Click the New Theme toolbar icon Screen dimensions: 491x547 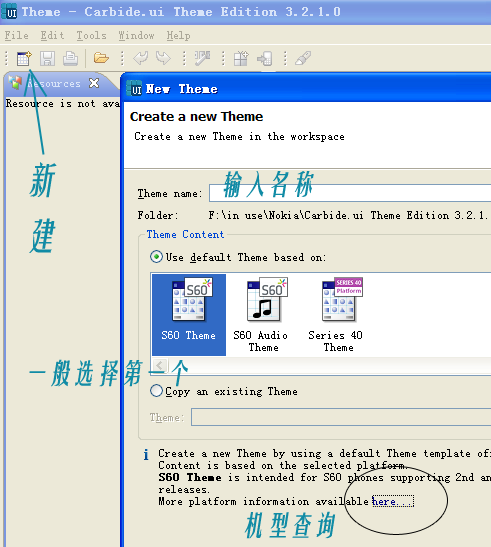tap(24, 58)
